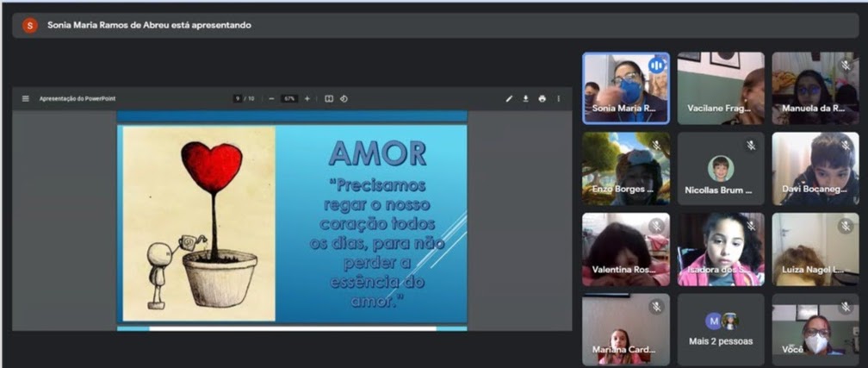Click the muted mic icon on Manuela's tile
Screen dimensions: 868x368
point(846,65)
